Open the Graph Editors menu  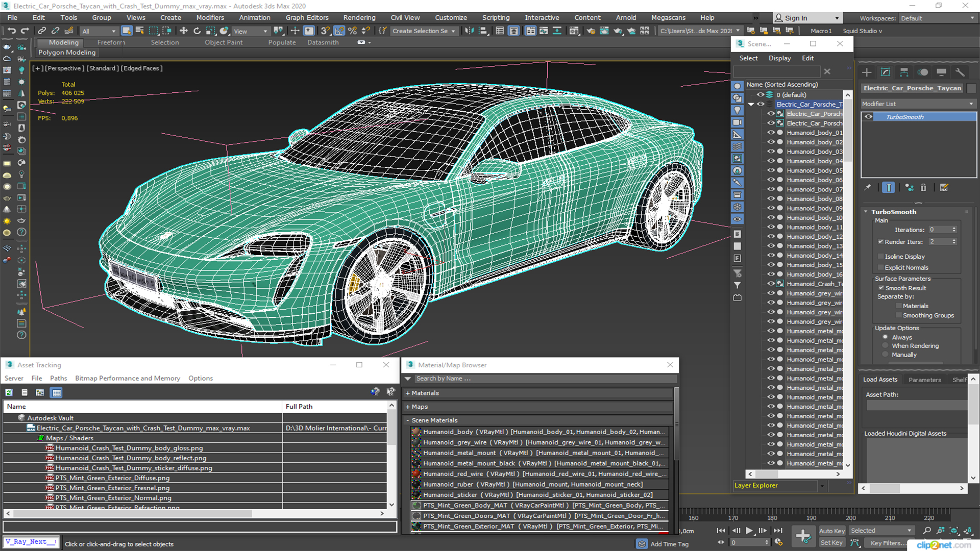pos(307,17)
